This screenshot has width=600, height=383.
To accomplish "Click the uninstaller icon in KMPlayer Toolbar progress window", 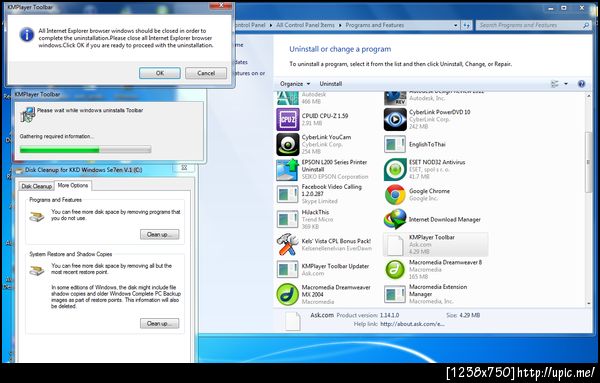I will pos(27,115).
